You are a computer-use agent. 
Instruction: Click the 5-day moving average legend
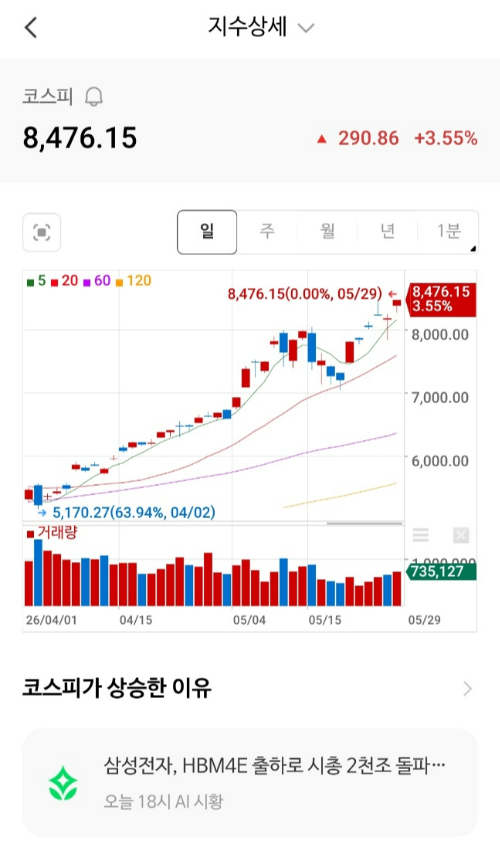coord(37,281)
